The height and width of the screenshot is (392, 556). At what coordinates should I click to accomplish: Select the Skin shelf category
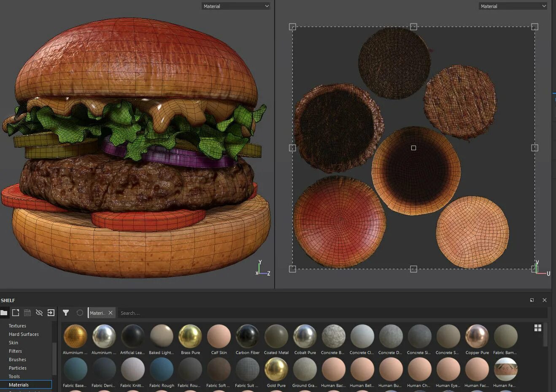(13, 343)
